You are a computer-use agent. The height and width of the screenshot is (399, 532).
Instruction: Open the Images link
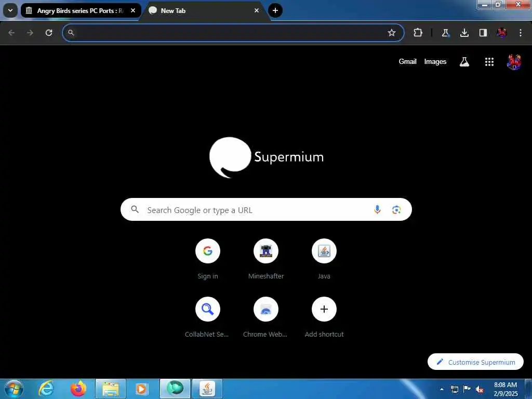(x=435, y=61)
